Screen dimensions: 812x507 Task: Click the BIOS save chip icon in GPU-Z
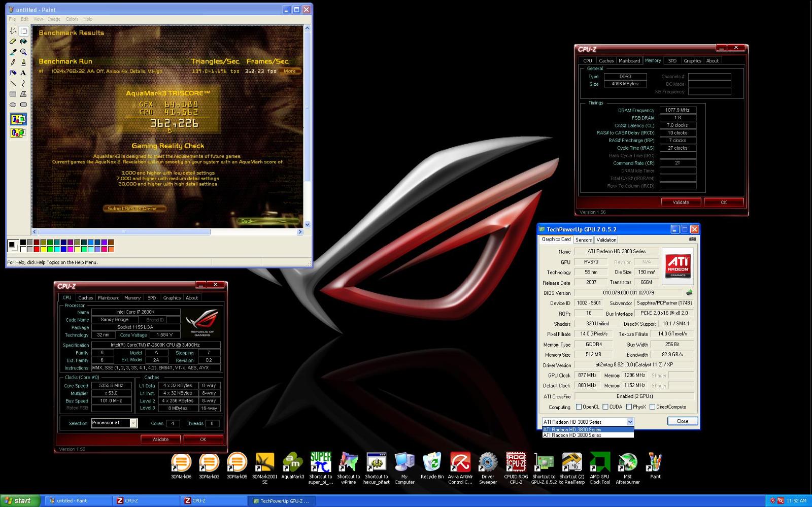coord(689,293)
